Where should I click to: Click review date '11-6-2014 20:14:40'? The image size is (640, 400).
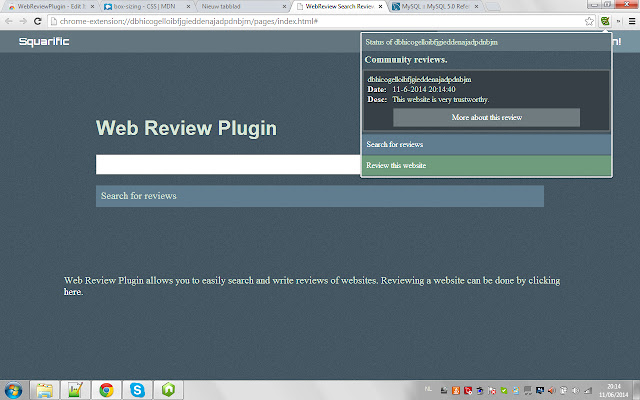pyautogui.click(x=424, y=89)
